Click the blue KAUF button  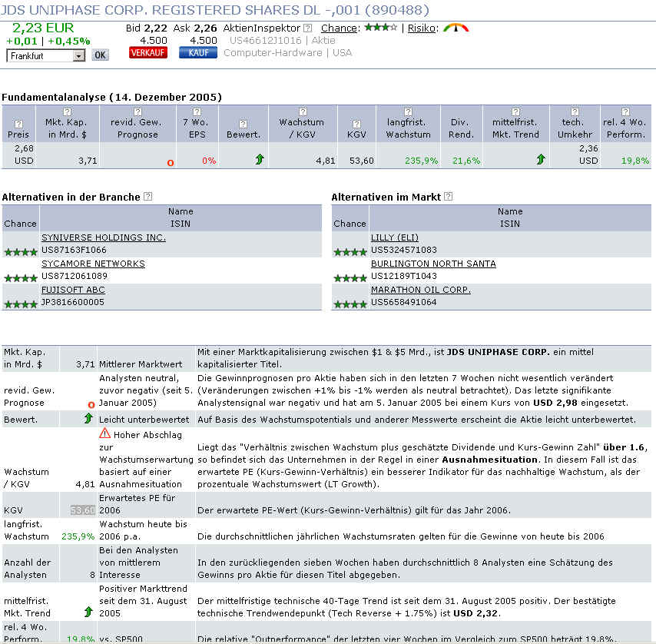pos(198,53)
